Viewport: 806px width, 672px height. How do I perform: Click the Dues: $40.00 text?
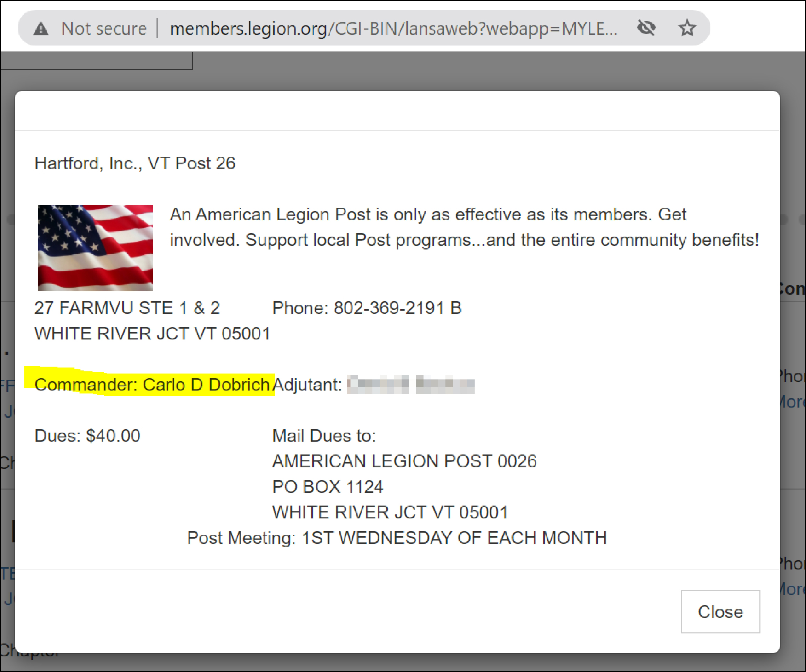pyautogui.click(x=88, y=436)
